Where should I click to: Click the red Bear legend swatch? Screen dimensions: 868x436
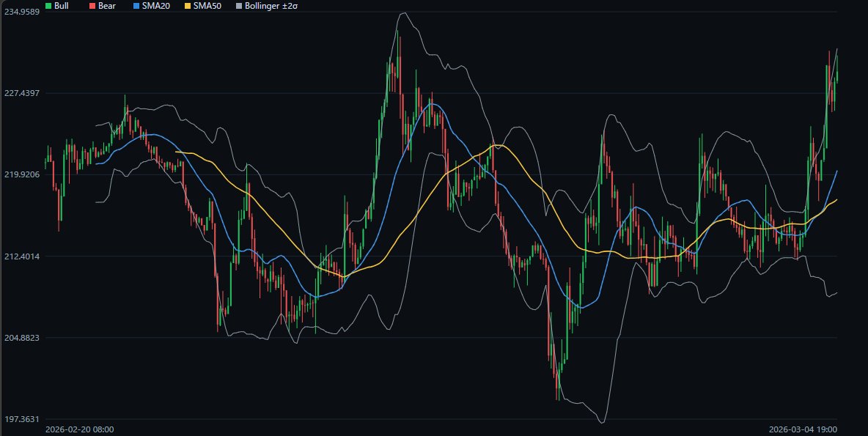[x=92, y=6]
